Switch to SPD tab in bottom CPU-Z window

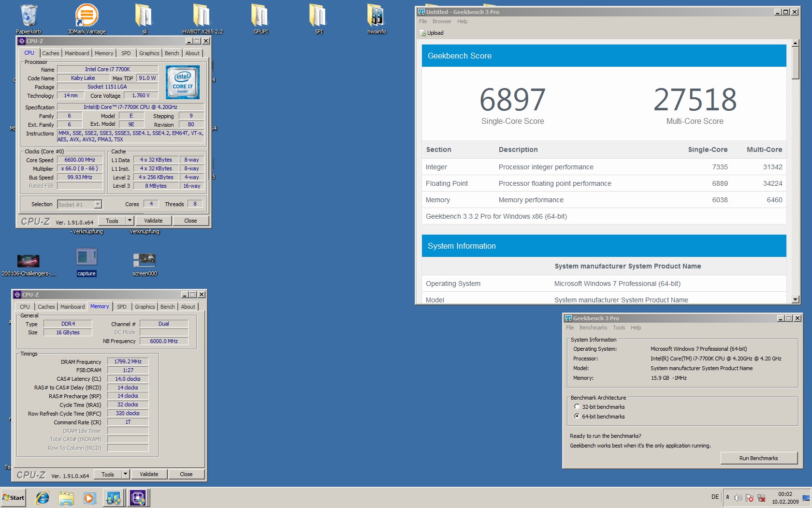coord(122,307)
